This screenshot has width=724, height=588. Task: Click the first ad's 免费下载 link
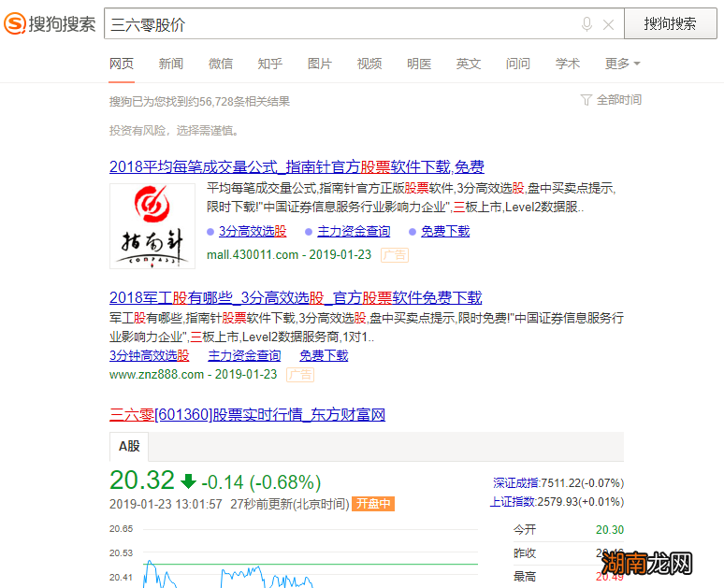coord(445,231)
